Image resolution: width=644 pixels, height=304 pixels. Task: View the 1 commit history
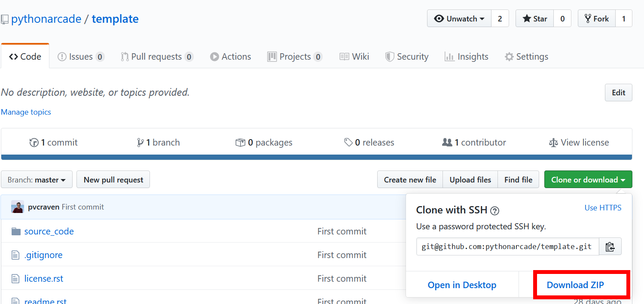tap(53, 143)
